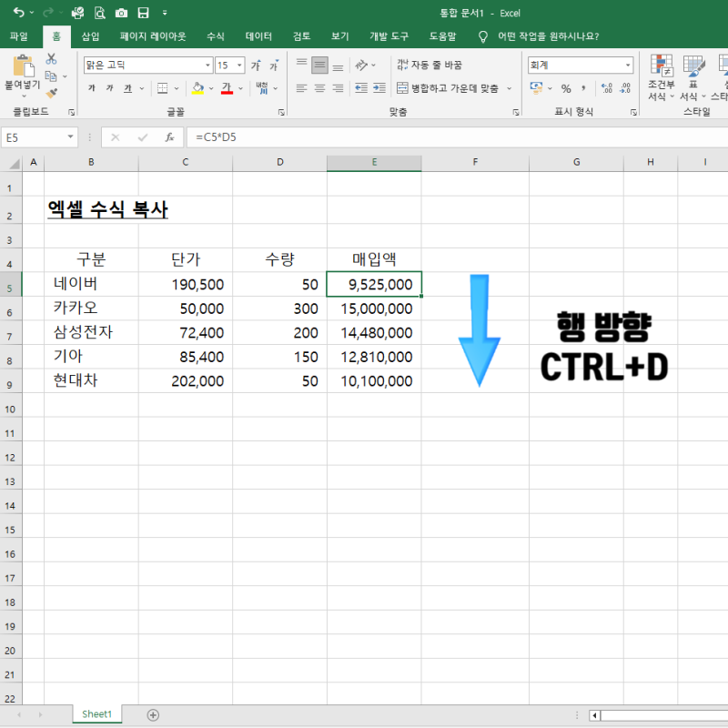The width and height of the screenshot is (728, 728).
Task: Click the camera icon in Quick Access Toolbar
Action: pos(121,13)
